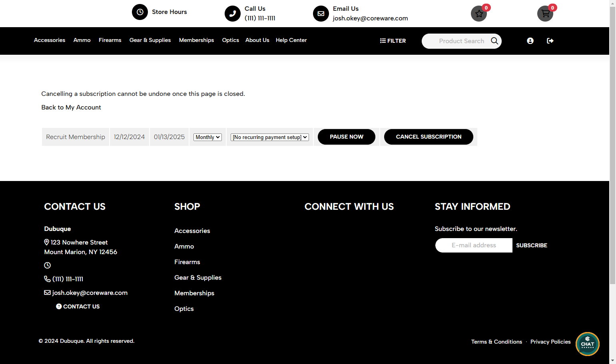The width and height of the screenshot is (616, 364).
Task: Click the footer address 123 Nowhere Street
Action: (x=79, y=242)
